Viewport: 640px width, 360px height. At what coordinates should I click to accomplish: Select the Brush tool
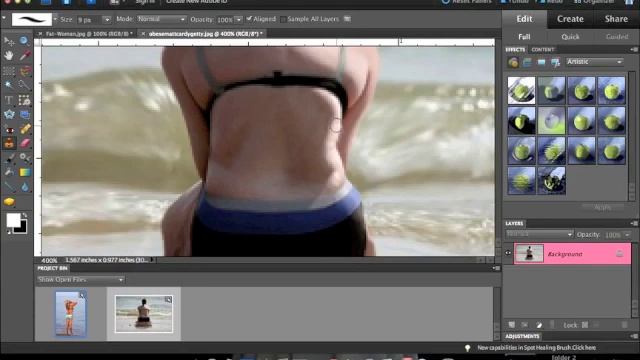point(9,158)
